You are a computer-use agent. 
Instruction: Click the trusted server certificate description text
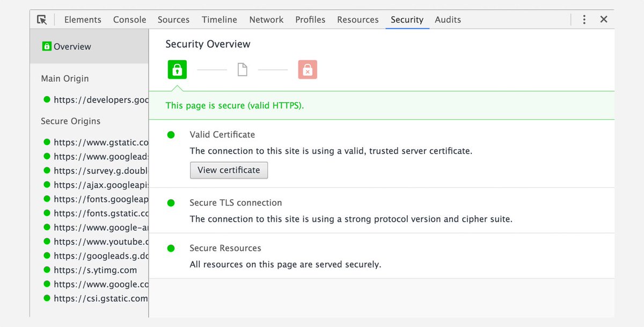331,151
